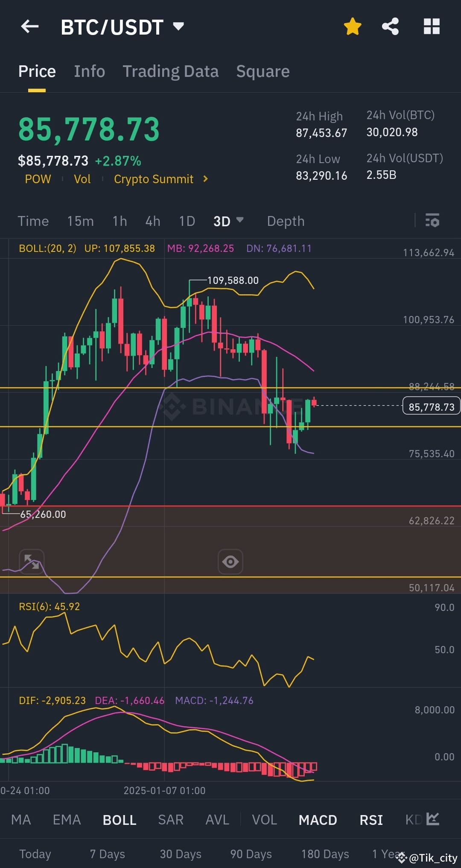Click the 24h Vol(USDT) value 2.55B

coord(381,175)
